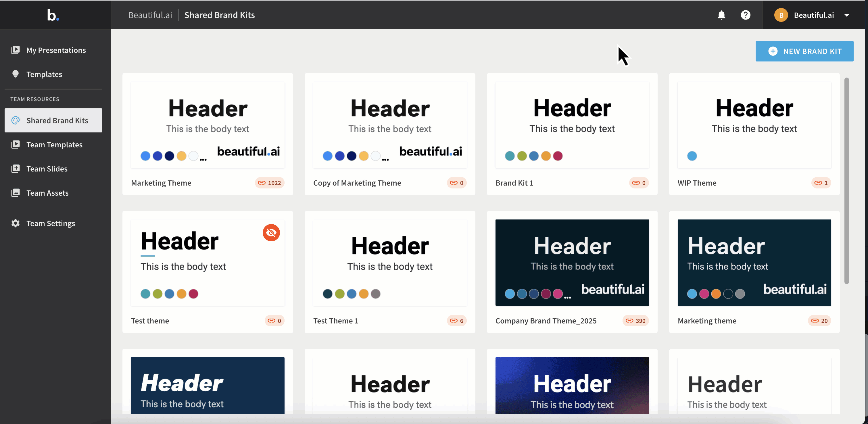The width and height of the screenshot is (868, 424).
Task: Open the Marketing Theme preview thumbnail
Action: (x=208, y=125)
